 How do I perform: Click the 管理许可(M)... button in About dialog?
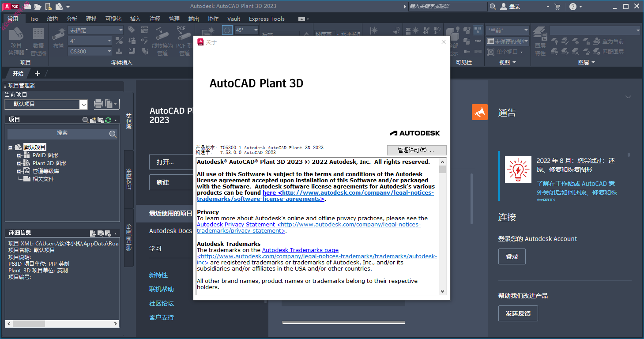tap(417, 150)
